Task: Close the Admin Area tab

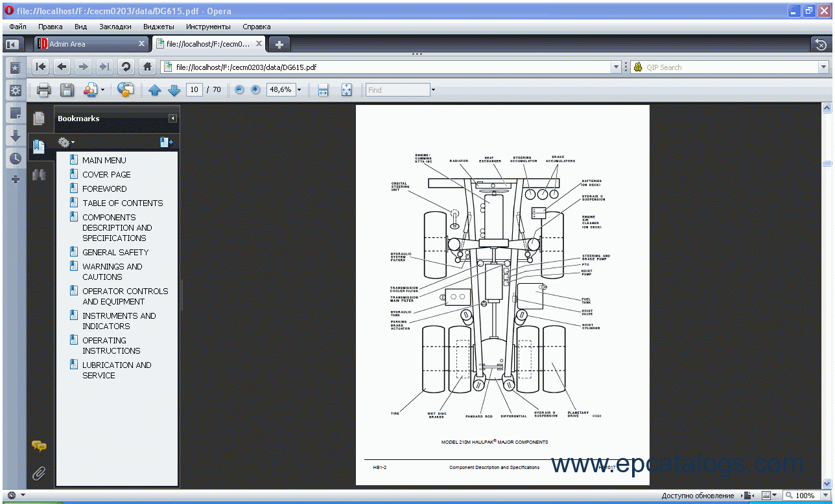Action: tap(142, 43)
